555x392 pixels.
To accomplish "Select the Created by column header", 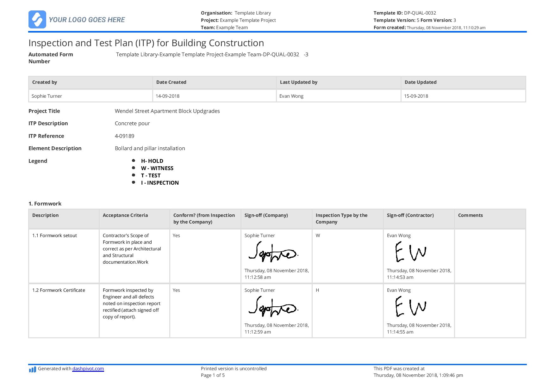I will pyautogui.click(x=44, y=82).
